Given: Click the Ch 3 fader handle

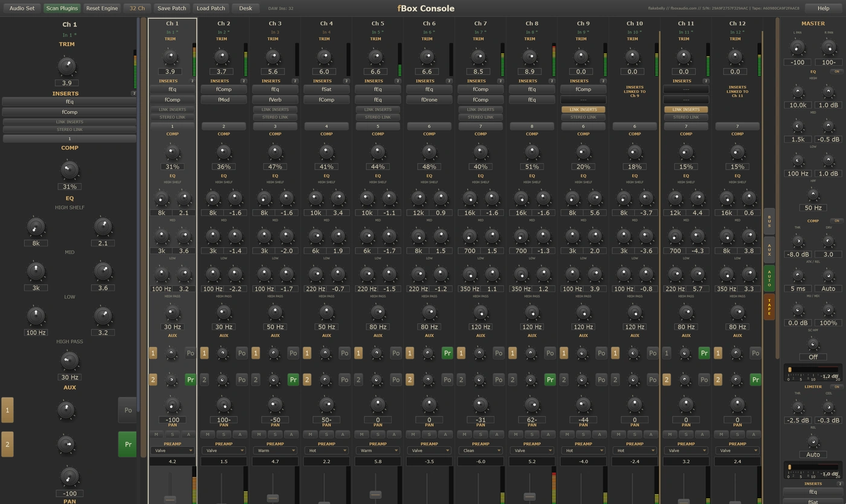Looking at the screenshot, I should point(273,498).
